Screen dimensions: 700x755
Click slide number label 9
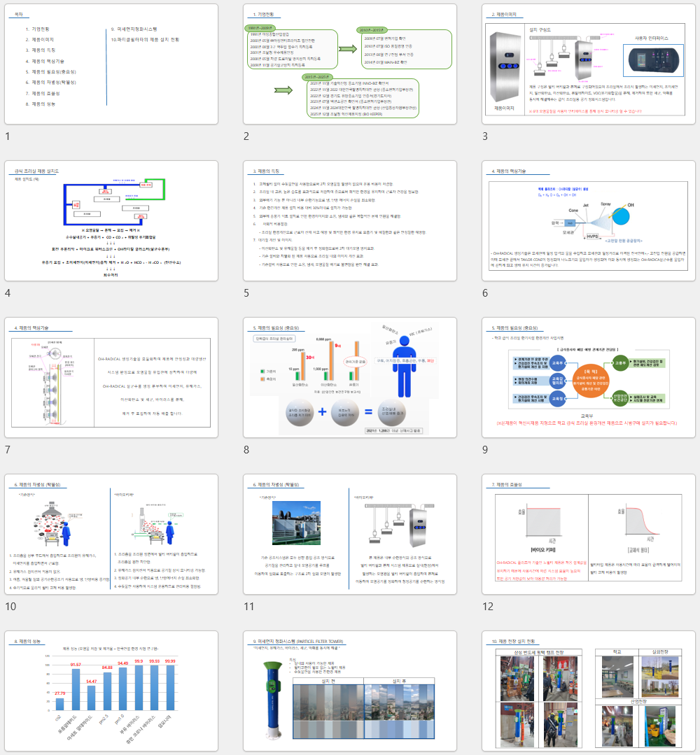click(x=485, y=450)
